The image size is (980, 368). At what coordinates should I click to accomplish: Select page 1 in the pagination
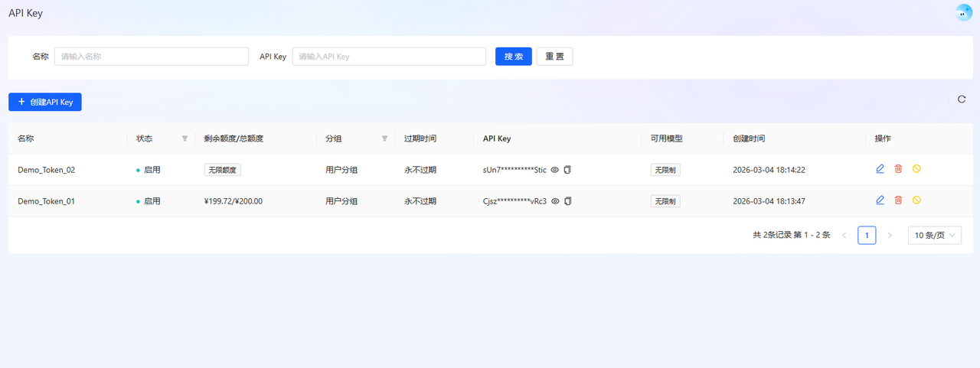pos(867,235)
